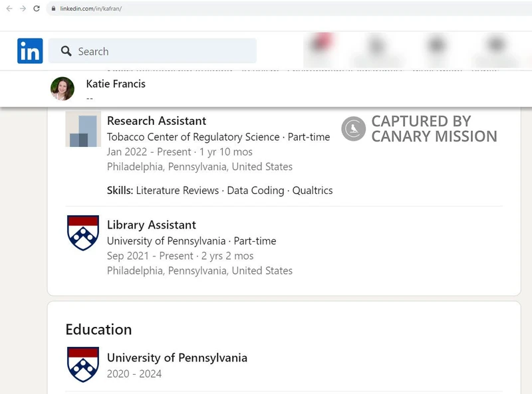The width and height of the screenshot is (532, 394).
Task: Click the padlock site info icon
Action: click(53, 9)
